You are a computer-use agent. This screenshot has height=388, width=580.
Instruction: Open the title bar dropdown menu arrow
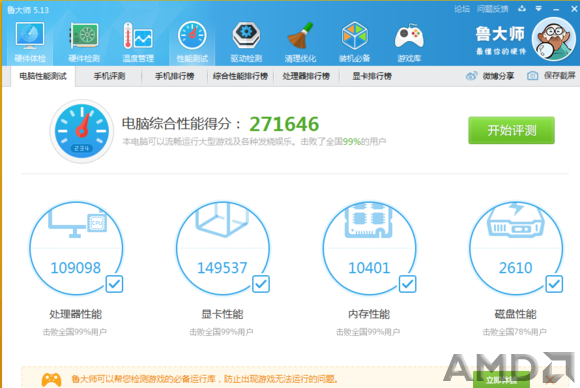click(x=539, y=9)
